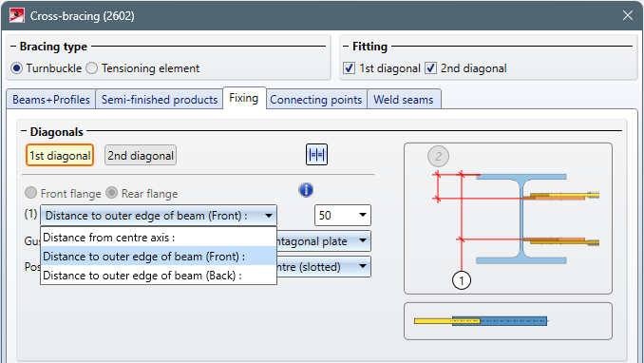The height and width of the screenshot is (363, 644).
Task: Click the symmetry distribution icon button
Action: pos(316,155)
